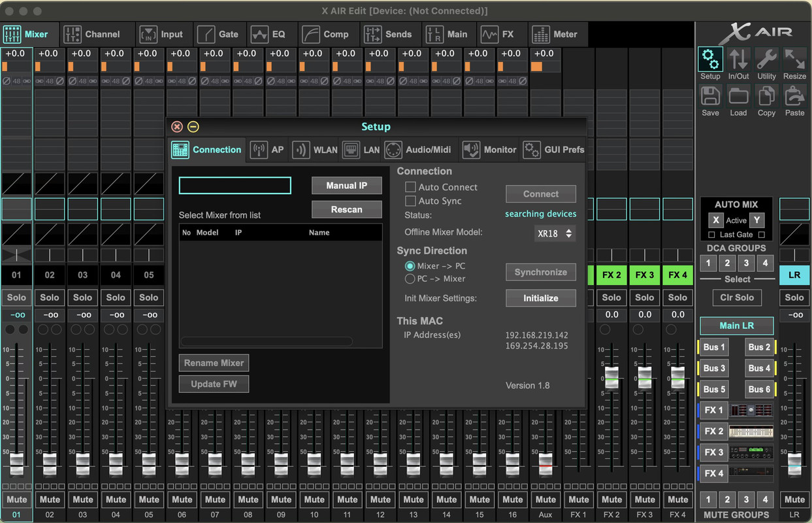Mute the Aux channel
Image resolution: width=812 pixels, height=523 pixels.
tap(545, 499)
